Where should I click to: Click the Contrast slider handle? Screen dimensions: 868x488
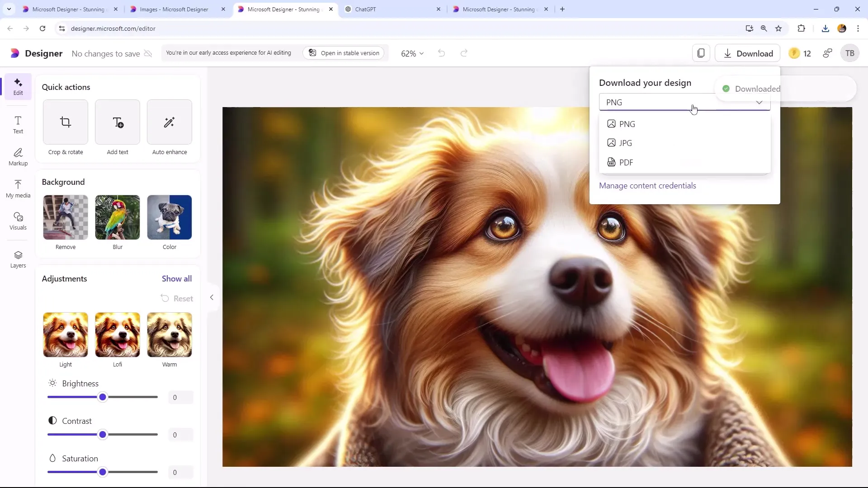coord(103,435)
